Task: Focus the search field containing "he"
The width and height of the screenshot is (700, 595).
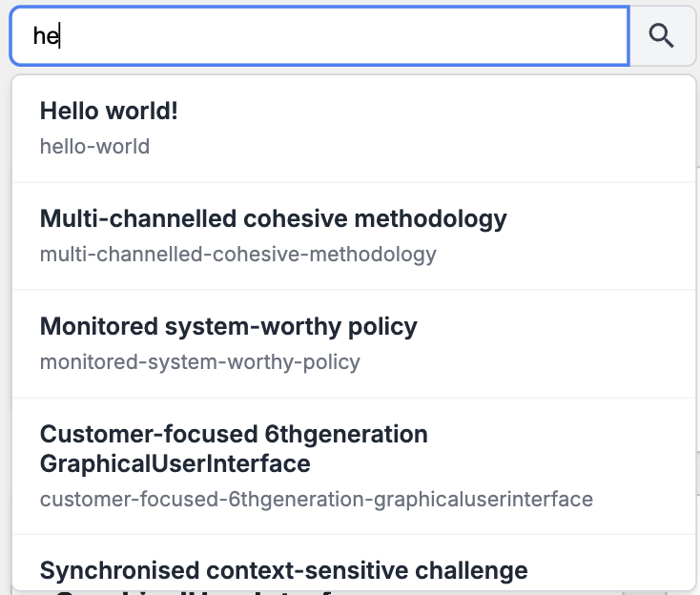Action: [319, 36]
